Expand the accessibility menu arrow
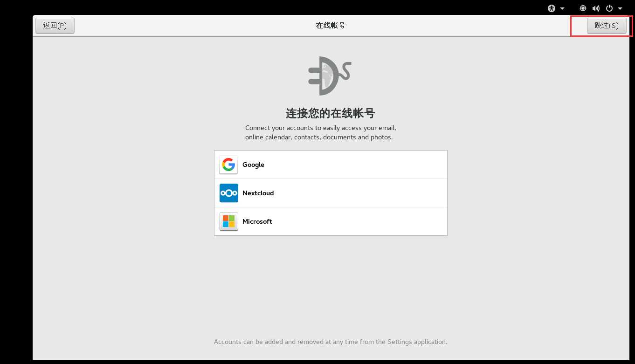This screenshot has width=635, height=364. tap(562, 8)
